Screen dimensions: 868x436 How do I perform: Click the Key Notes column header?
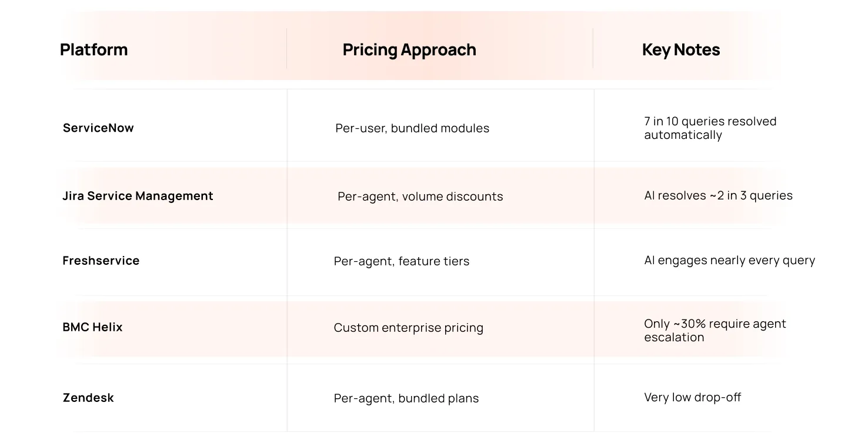[680, 49]
